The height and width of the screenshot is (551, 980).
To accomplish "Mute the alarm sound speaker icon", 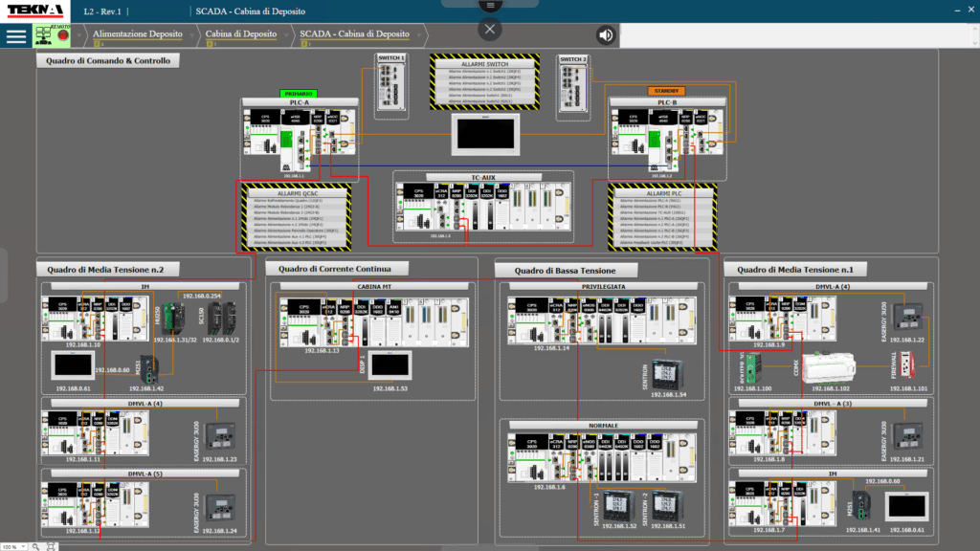I will click(606, 35).
